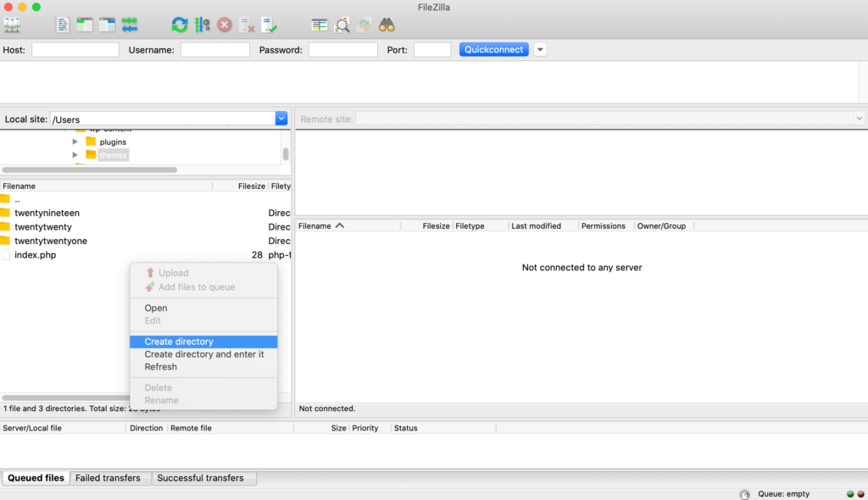Click the binoculars file search icon
868x500 pixels.
tap(387, 25)
